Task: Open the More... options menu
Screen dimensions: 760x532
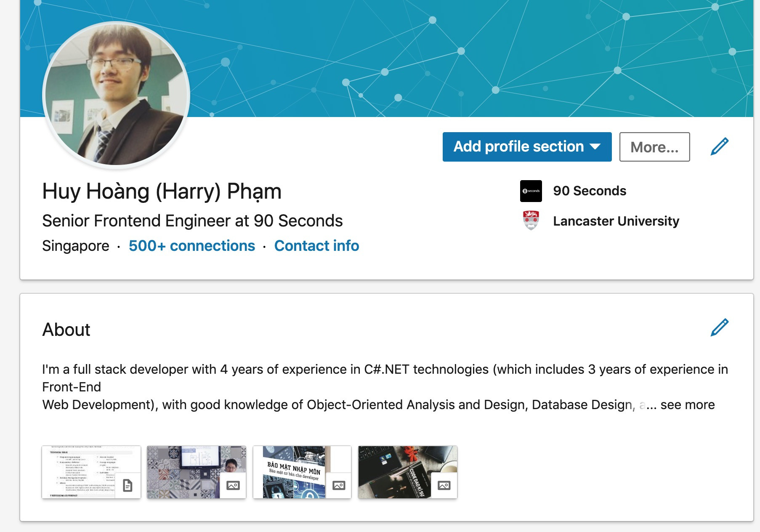Action: pyautogui.click(x=654, y=147)
